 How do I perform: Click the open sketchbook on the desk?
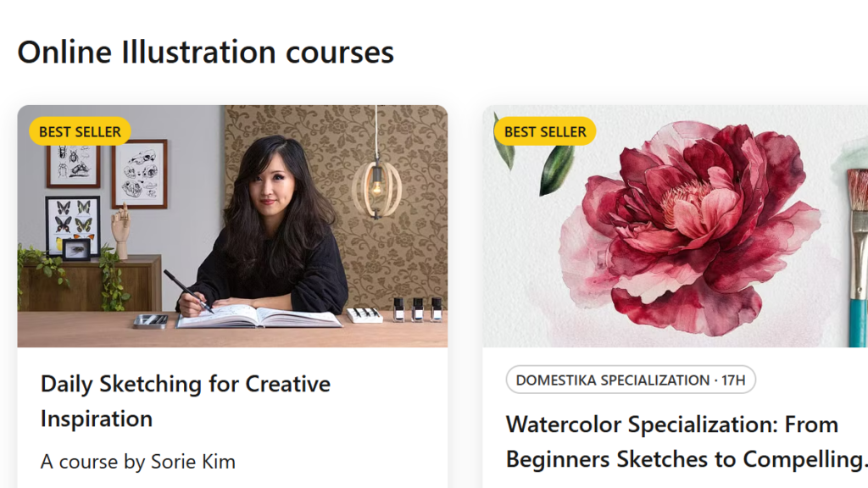click(x=259, y=316)
